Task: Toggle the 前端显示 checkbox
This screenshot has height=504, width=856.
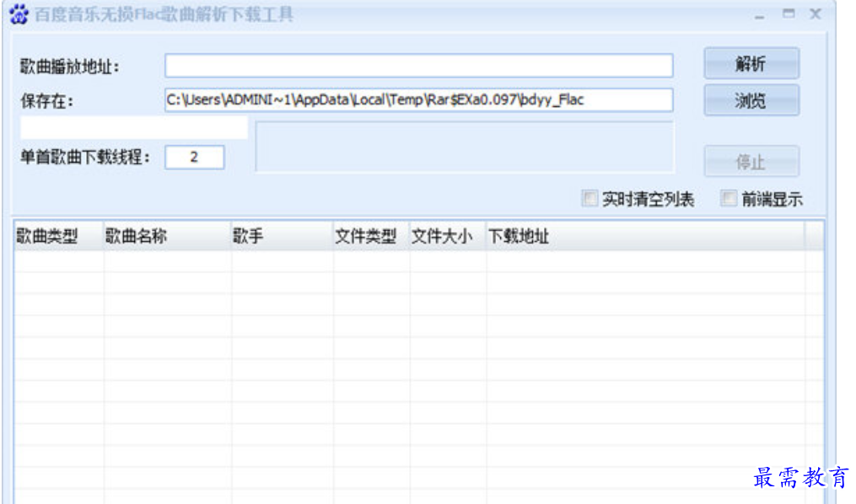Action: point(729,198)
